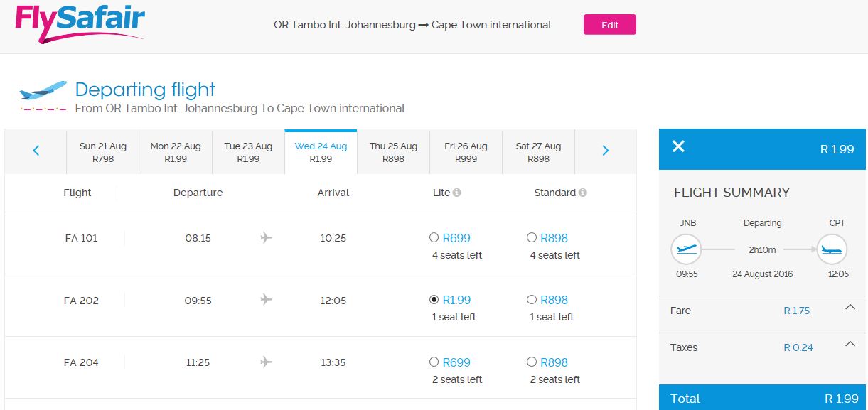The width and height of the screenshot is (868, 410).
Task: Show later dates with the right arrow
Action: (x=606, y=151)
